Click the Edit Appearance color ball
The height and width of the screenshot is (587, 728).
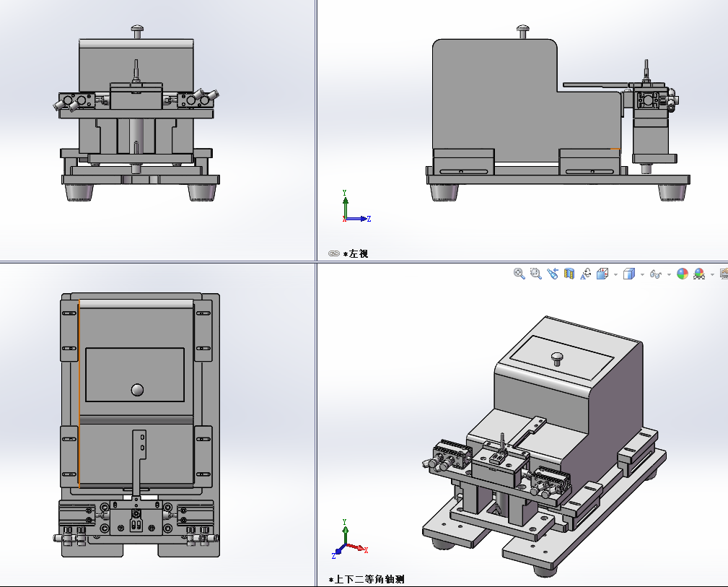point(683,274)
